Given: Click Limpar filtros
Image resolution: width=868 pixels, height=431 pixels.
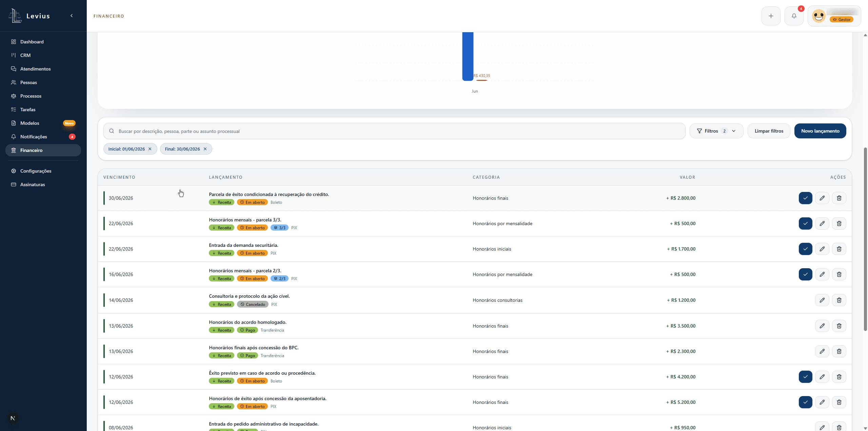Looking at the screenshot, I should 769,131.
